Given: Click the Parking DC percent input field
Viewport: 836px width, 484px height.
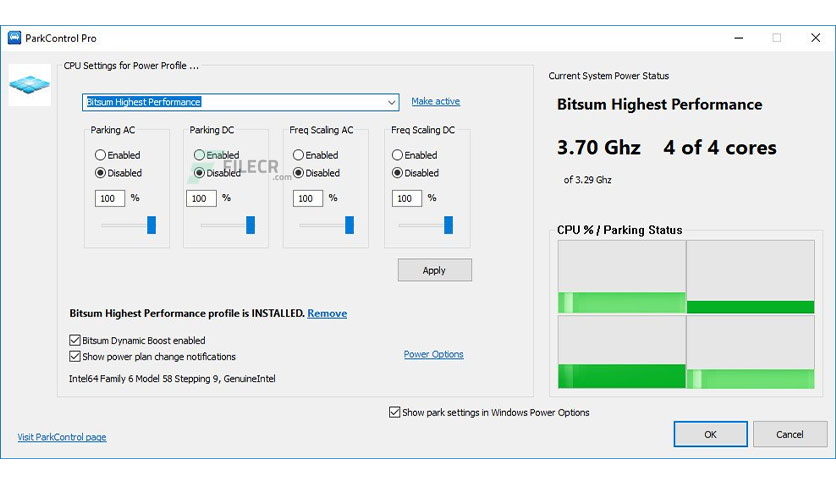Looking at the screenshot, I should pyautogui.click(x=201, y=198).
